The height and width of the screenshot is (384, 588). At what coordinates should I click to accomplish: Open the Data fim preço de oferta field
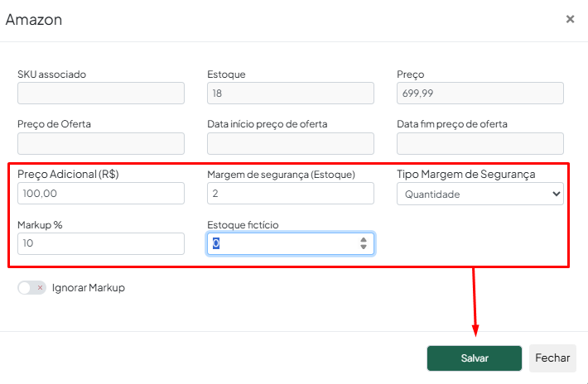480,143
